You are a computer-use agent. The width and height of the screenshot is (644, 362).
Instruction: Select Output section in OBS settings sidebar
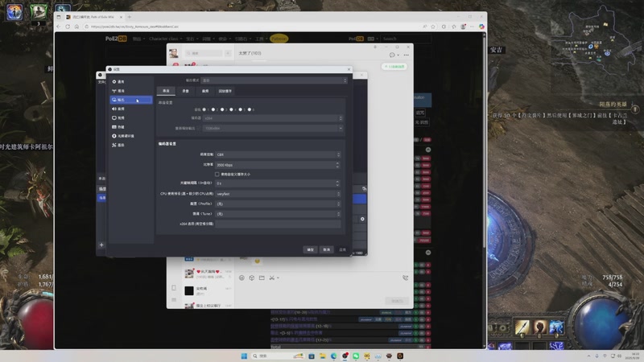coord(131,100)
